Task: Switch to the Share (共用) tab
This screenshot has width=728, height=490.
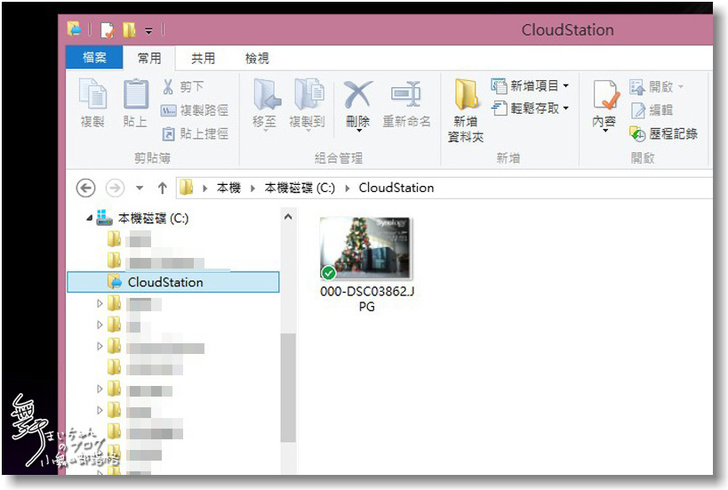Action: [203, 58]
